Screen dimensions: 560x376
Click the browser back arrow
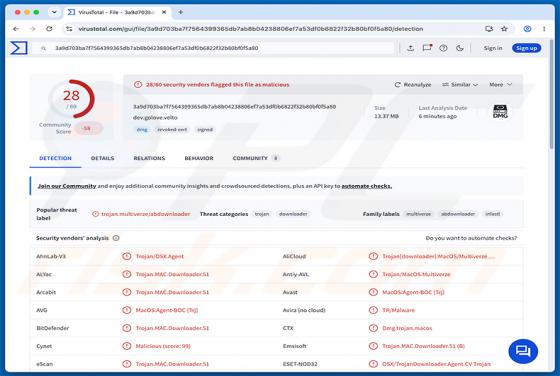click(x=16, y=29)
